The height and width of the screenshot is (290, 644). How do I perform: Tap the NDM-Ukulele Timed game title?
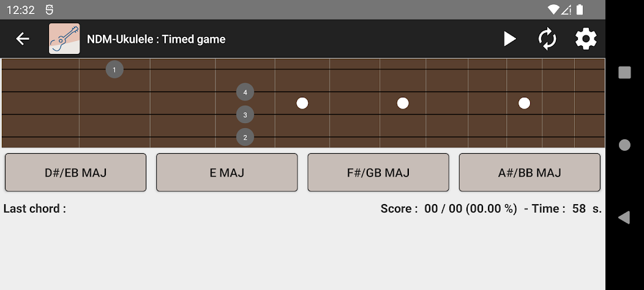click(156, 39)
